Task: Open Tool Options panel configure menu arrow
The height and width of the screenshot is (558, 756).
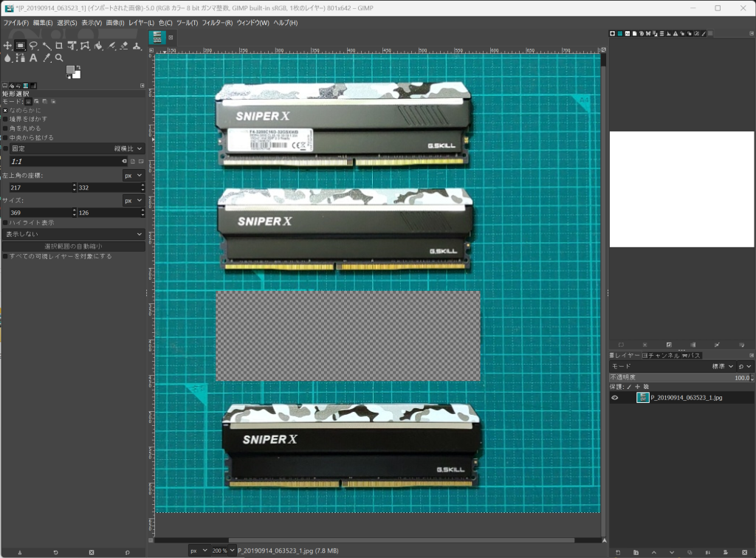Action: point(142,86)
